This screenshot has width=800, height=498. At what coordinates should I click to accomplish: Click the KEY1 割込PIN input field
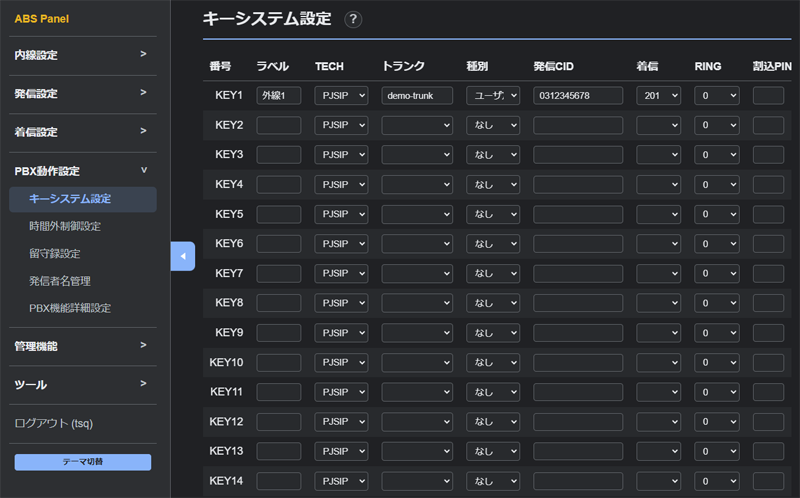click(x=768, y=96)
